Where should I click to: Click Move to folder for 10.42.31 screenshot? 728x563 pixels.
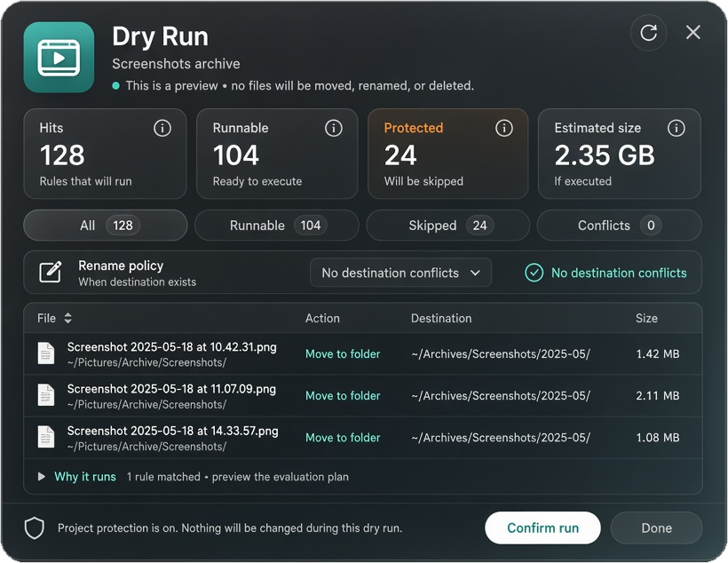coord(343,354)
